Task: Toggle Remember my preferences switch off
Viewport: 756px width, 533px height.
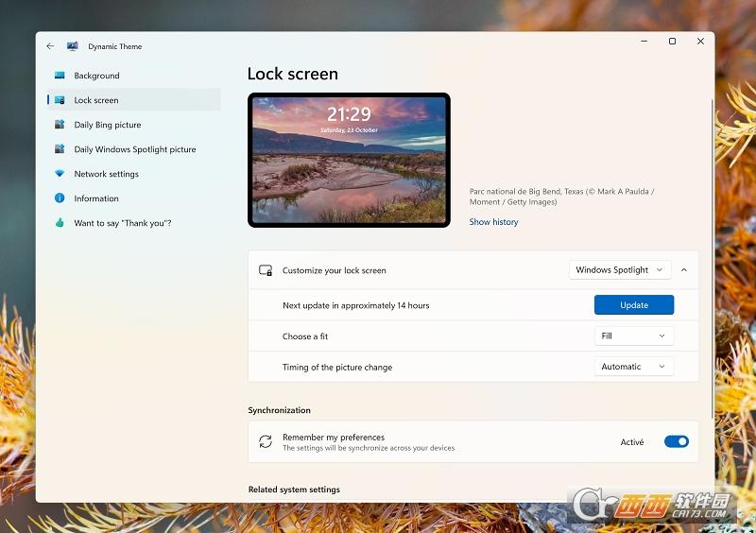Action: 677,441
